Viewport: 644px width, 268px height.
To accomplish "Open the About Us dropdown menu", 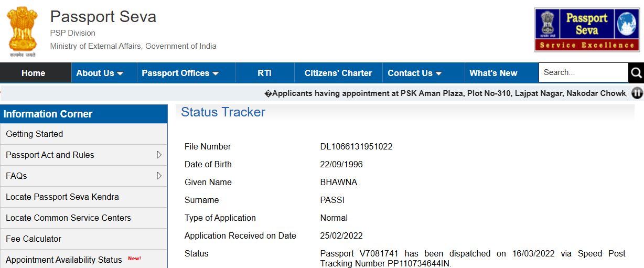I will click(x=100, y=73).
